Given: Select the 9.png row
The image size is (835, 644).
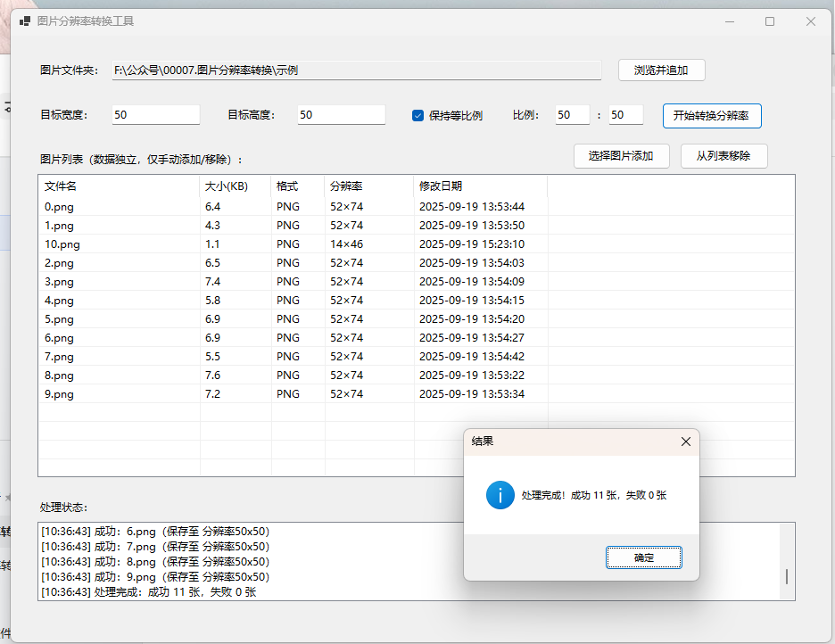Looking at the screenshot, I should pyautogui.click(x=417, y=394).
